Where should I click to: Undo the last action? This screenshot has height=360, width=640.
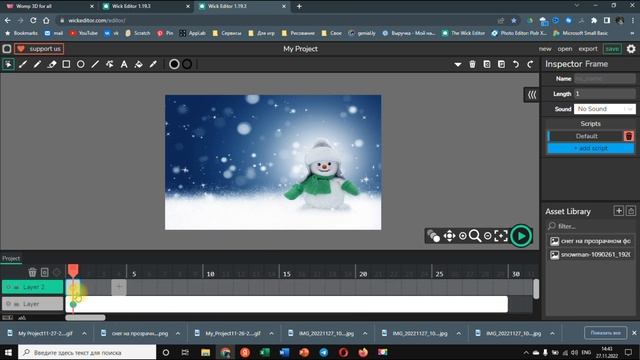click(516, 64)
